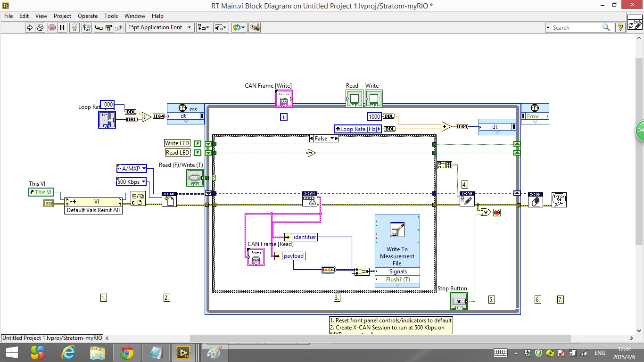This screenshot has height=362, width=644.
Task: Click the Step Over button
Action: point(108,27)
